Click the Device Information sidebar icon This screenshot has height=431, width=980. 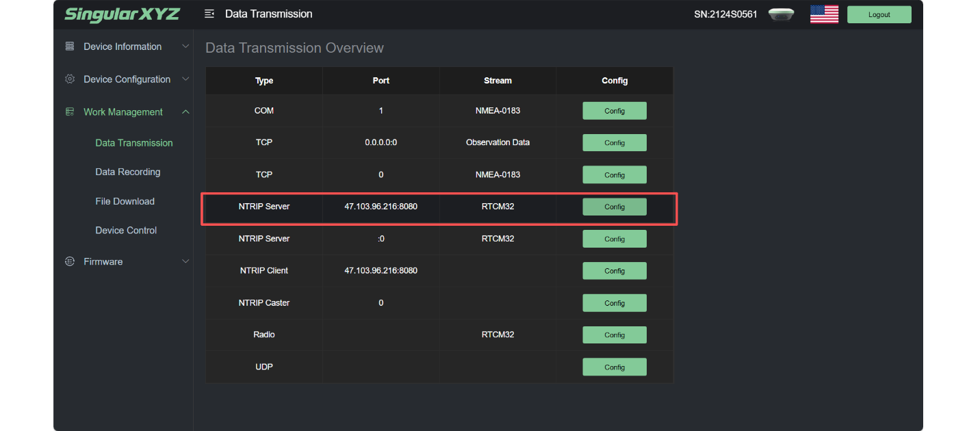(70, 47)
